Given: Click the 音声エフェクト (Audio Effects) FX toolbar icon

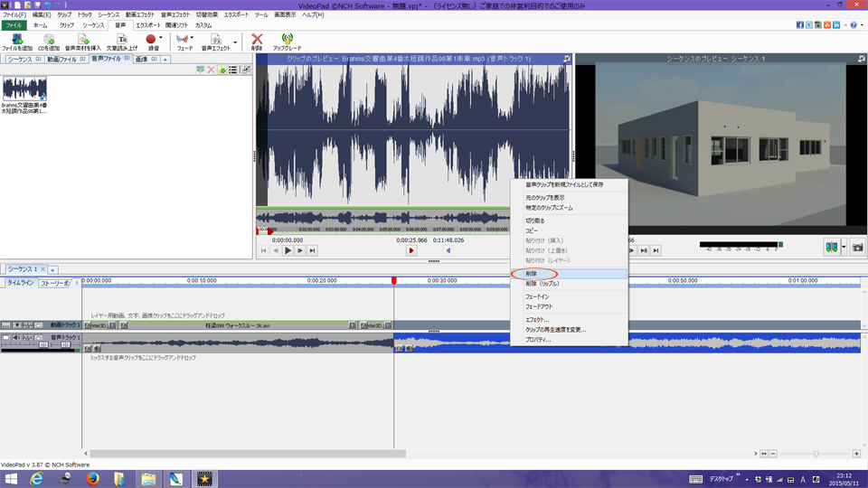Looking at the screenshot, I should (x=216, y=39).
